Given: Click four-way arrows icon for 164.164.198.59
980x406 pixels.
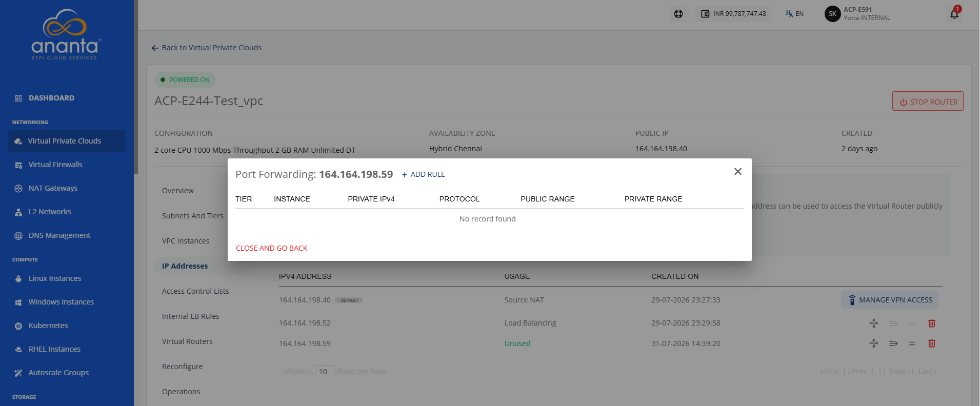Looking at the screenshot, I should [x=874, y=343].
